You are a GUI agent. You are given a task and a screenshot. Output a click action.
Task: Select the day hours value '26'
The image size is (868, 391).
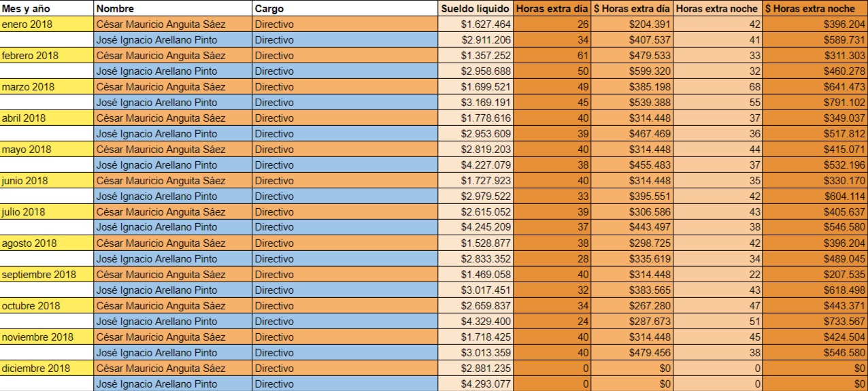(x=552, y=24)
